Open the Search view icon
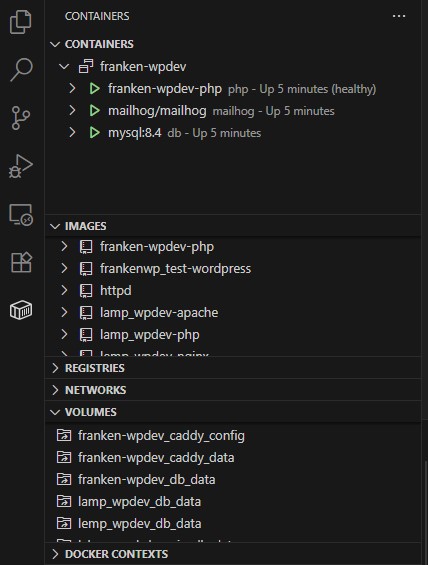428x565 pixels. pos(21,70)
